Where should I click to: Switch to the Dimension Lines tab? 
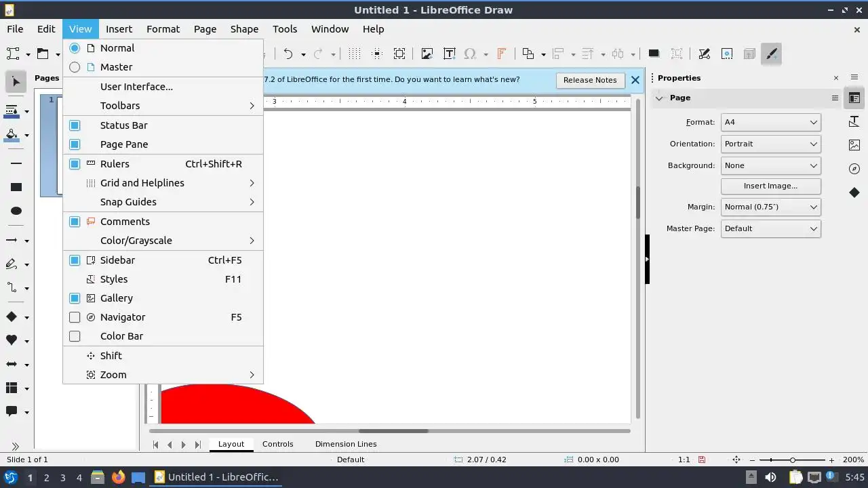click(x=346, y=444)
